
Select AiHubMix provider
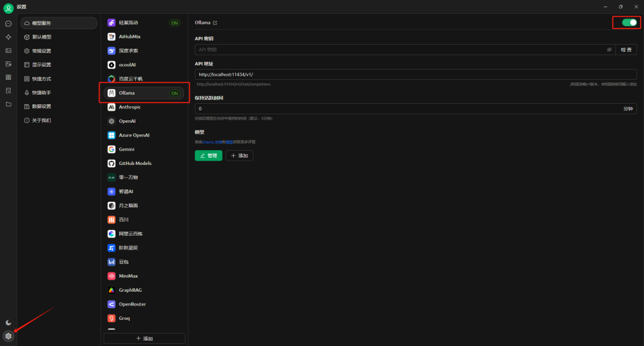144,36
